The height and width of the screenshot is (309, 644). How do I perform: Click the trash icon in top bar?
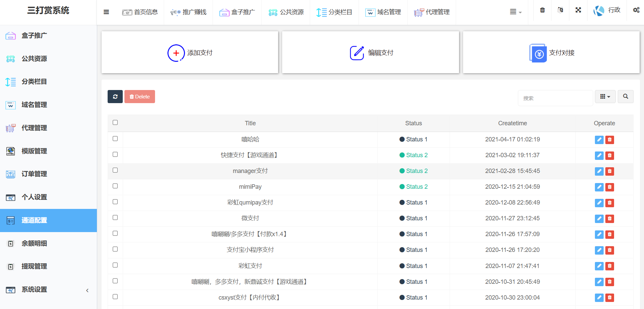coord(542,10)
